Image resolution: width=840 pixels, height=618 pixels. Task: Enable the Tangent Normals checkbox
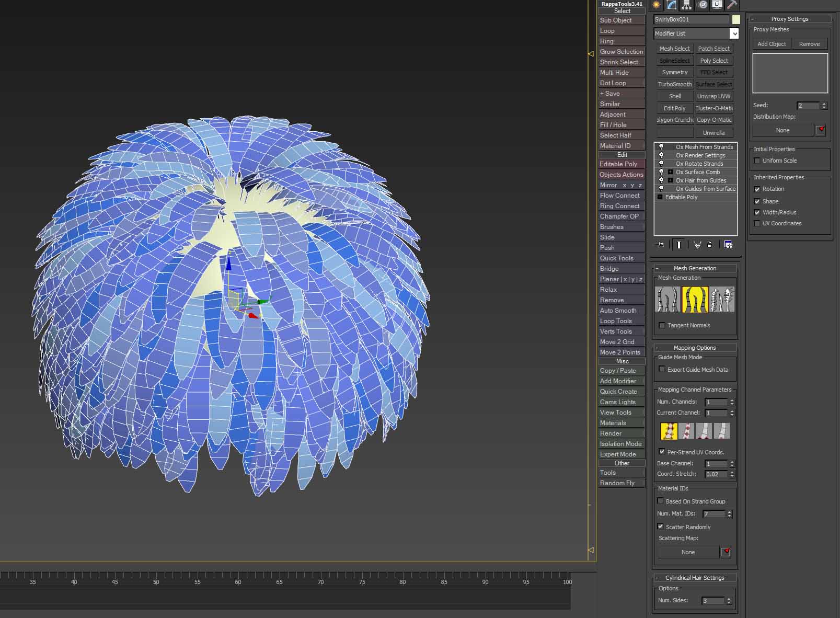pyautogui.click(x=662, y=325)
